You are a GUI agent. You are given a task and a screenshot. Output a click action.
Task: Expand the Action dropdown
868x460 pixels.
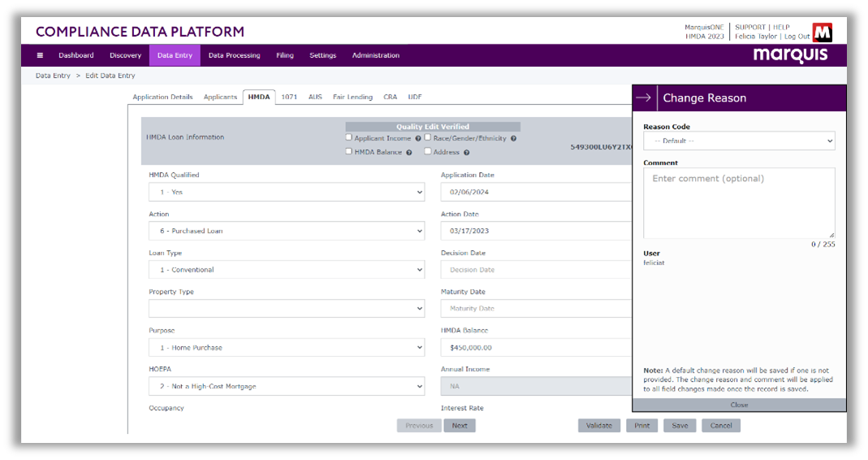287,231
